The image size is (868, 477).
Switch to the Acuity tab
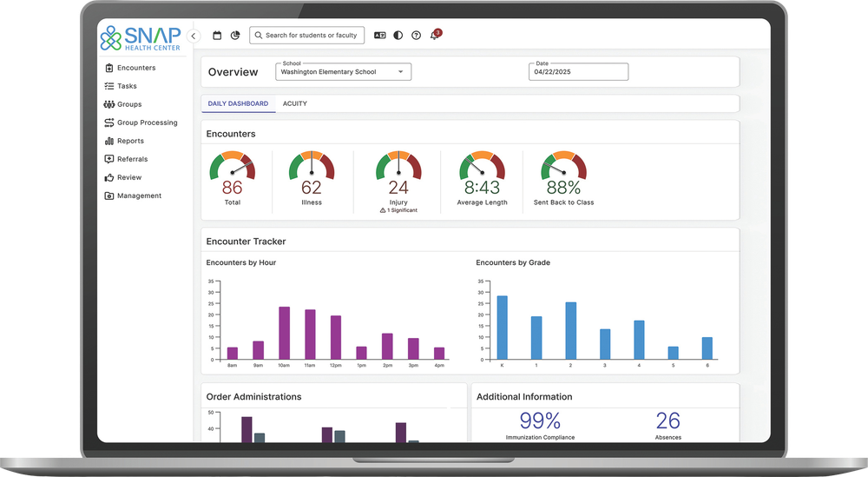click(294, 103)
